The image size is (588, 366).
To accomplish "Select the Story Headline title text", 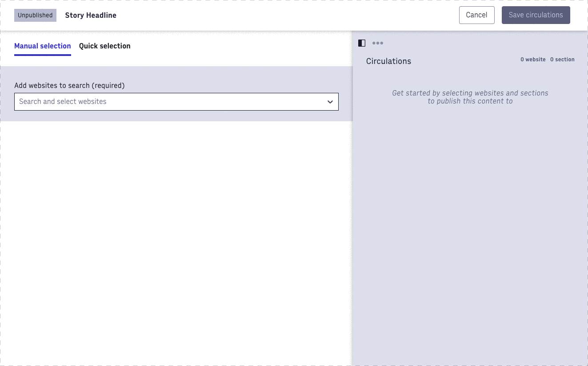I will 91,15.
